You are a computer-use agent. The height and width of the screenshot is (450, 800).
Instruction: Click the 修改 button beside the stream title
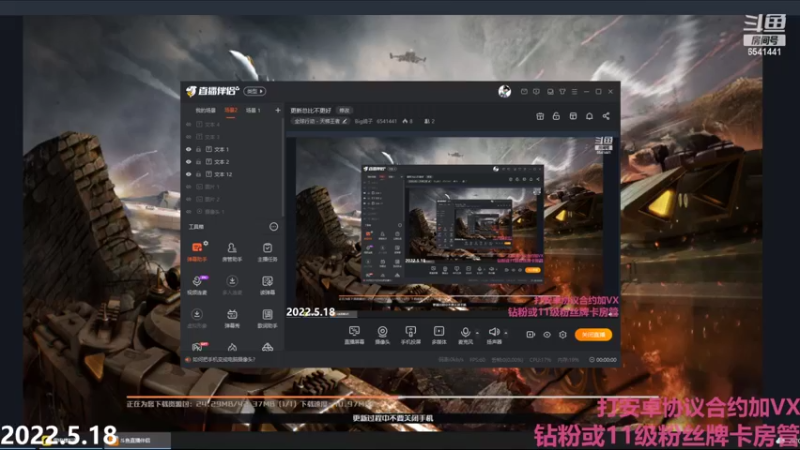coord(344,110)
